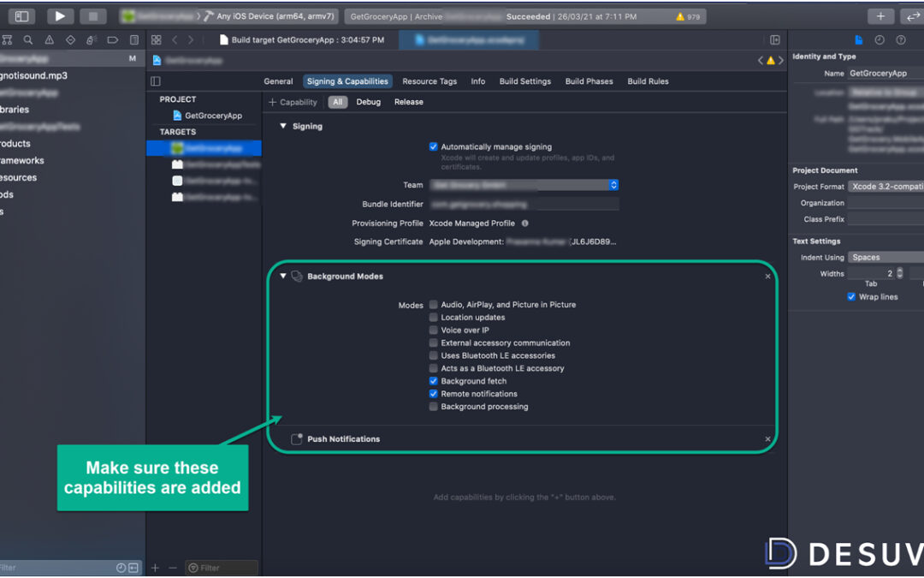Viewport: 924px width, 578px height.
Task: Open the Info tab
Action: pyautogui.click(x=478, y=81)
